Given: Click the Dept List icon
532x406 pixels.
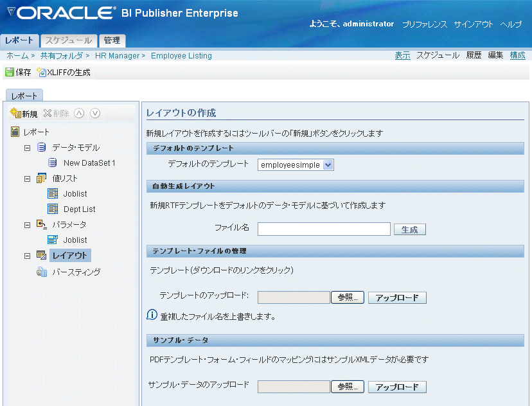Looking at the screenshot, I should coord(53,209).
